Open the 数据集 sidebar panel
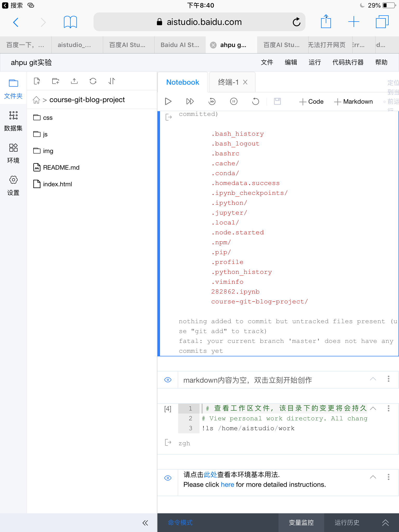The height and width of the screenshot is (532, 399). click(13, 121)
